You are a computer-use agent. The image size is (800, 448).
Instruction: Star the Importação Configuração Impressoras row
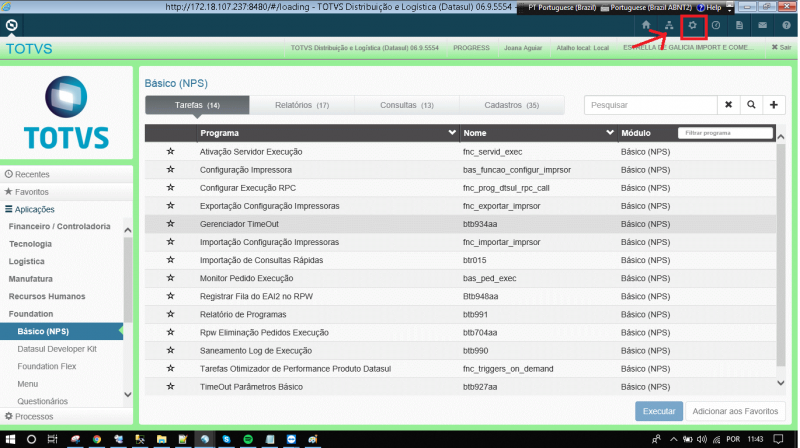pos(170,242)
